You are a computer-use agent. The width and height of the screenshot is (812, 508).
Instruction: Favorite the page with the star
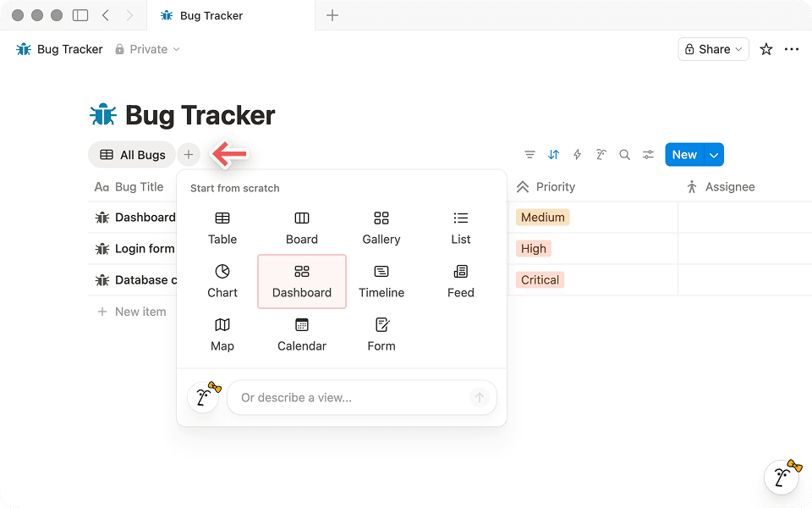pos(765,49)
